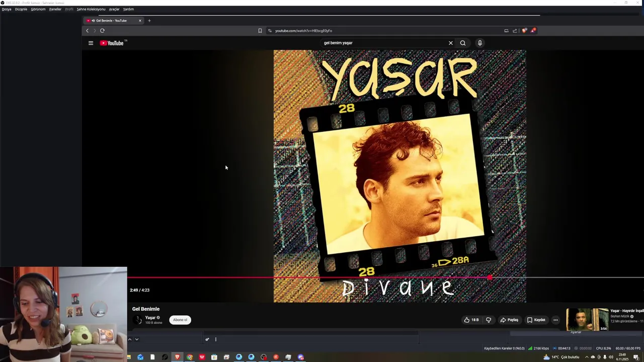Go forward with the browser forward arrow
This screenshot has width=644, height=362.
point(94,31)
